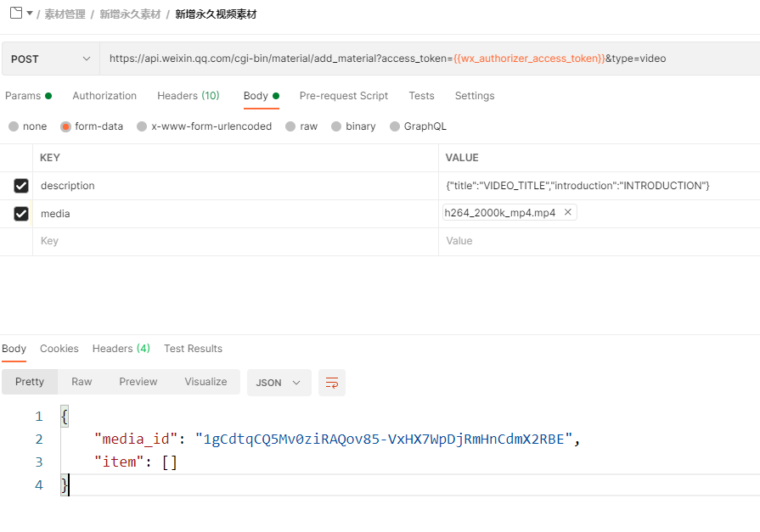Click the VALUE column header

(x=462, y=158)
